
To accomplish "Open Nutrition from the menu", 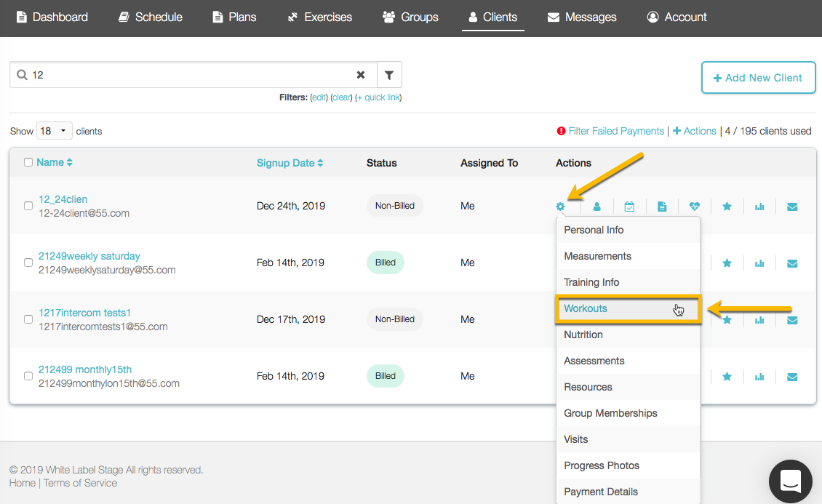I will coord(628,335).
